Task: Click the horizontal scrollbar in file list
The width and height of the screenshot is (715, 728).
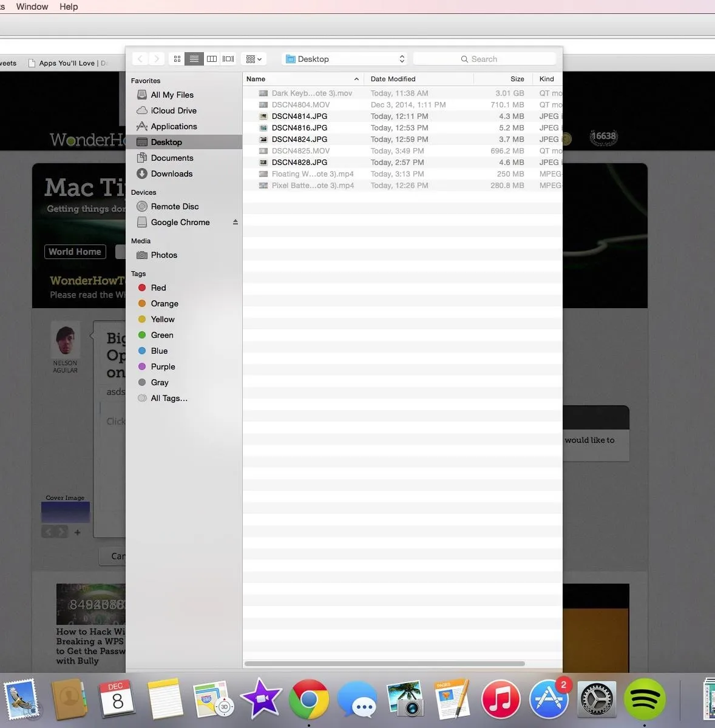Action: click(385, 664)
